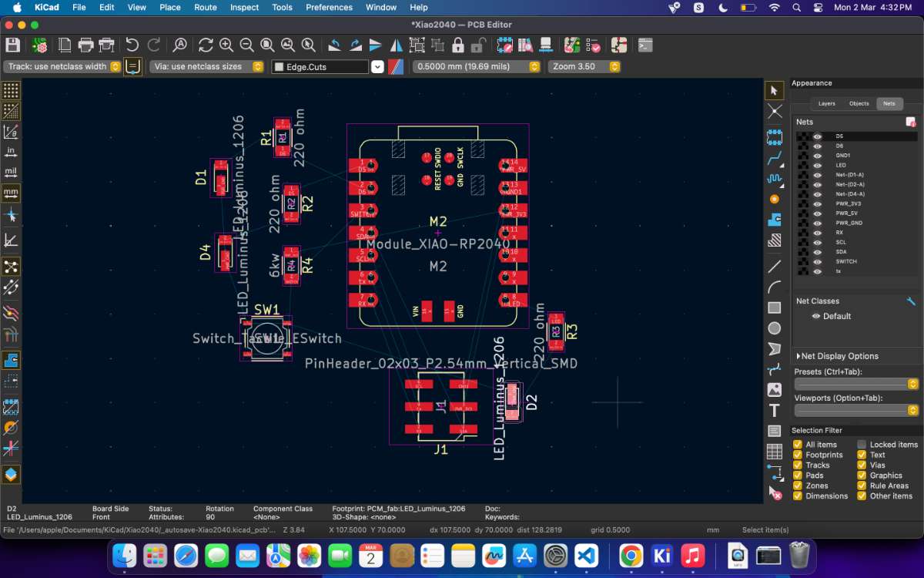Select the Add Via tool
Screen dimensions: 924x578
[775, 199]
